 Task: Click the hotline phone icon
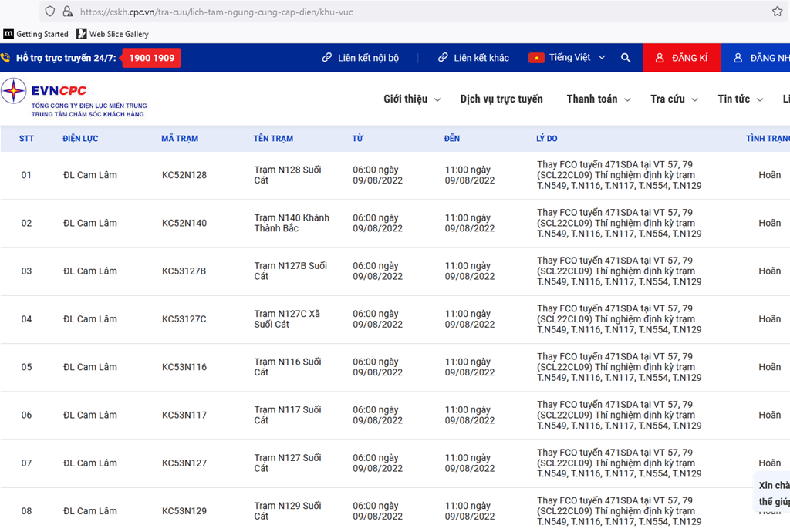pyautogui.click(x=5, y=58)
